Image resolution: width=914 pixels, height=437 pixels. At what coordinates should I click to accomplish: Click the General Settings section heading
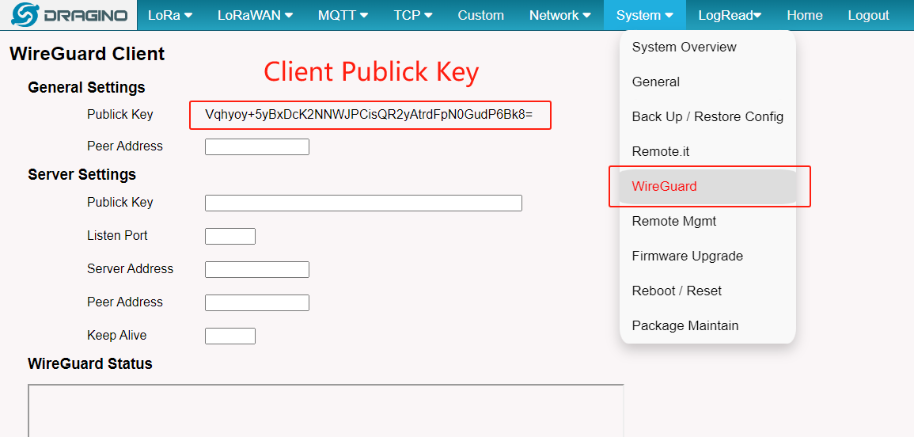86,88
